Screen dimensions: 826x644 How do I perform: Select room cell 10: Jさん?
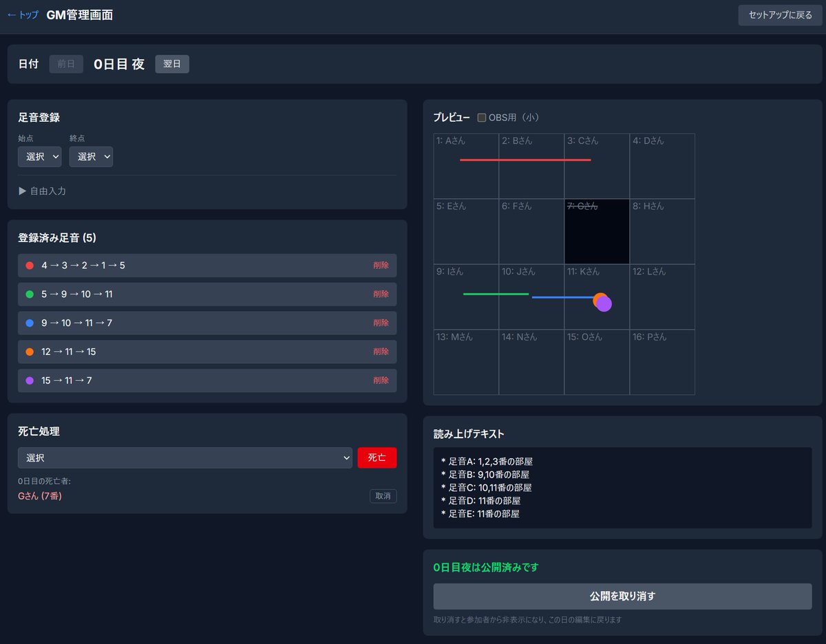coord(531,297)
